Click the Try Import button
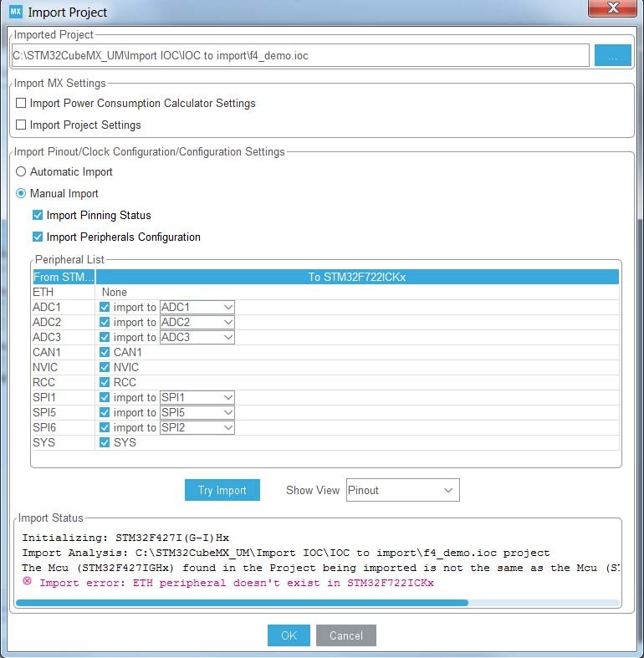 point(222,490)
